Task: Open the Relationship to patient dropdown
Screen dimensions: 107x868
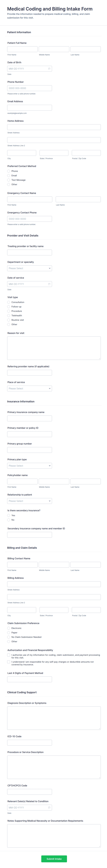Action: coord(30,501)
